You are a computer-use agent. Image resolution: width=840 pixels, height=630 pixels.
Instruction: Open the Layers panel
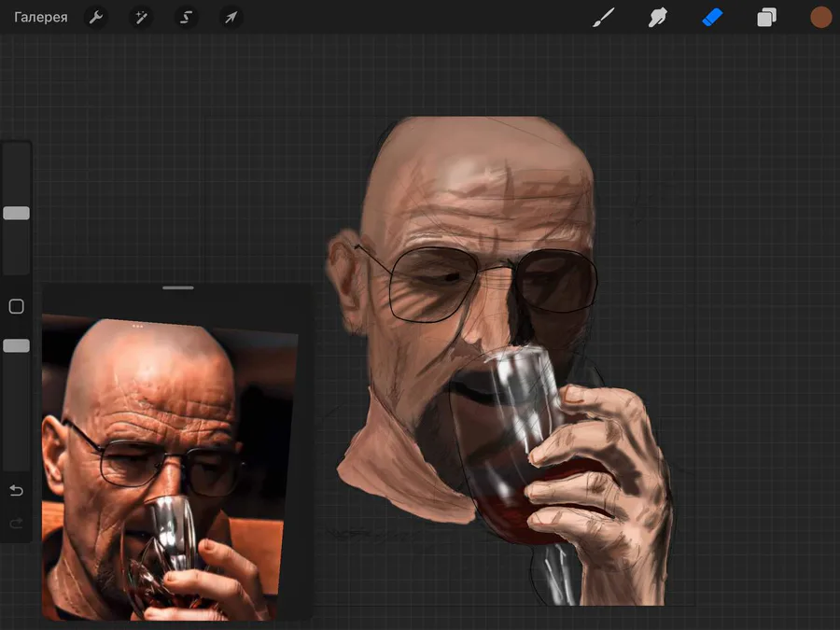[x=766, y=17]
